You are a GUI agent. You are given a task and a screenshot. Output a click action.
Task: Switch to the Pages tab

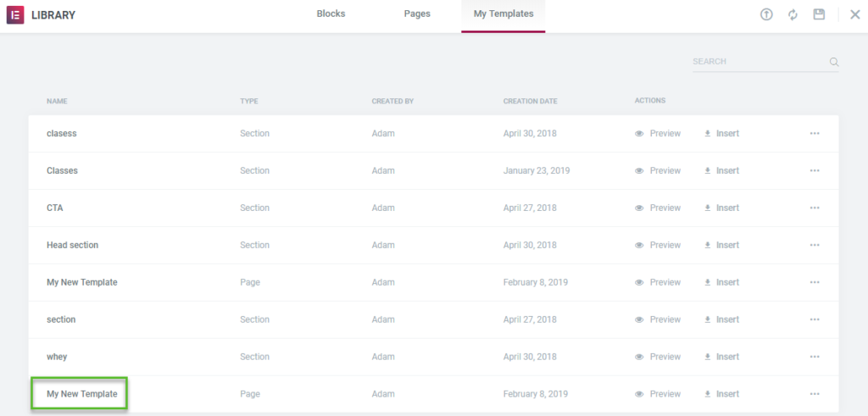[x=417, y=14]
